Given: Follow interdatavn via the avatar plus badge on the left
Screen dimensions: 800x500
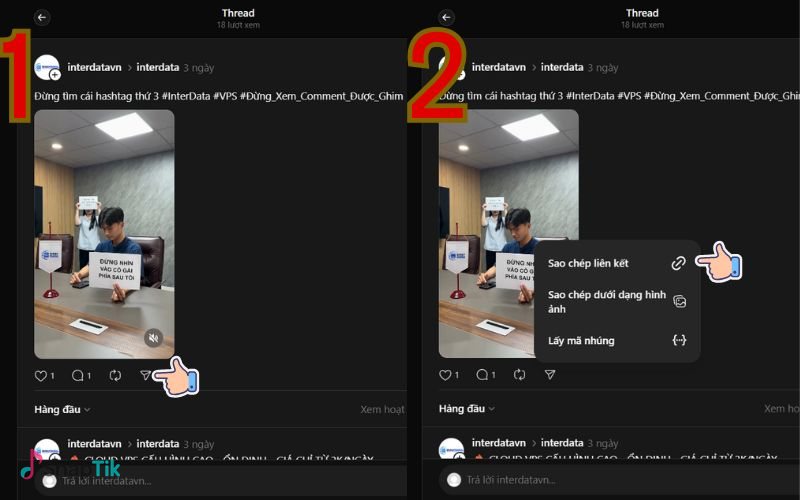Looking at the screenshot, I should tap(55, 75).
